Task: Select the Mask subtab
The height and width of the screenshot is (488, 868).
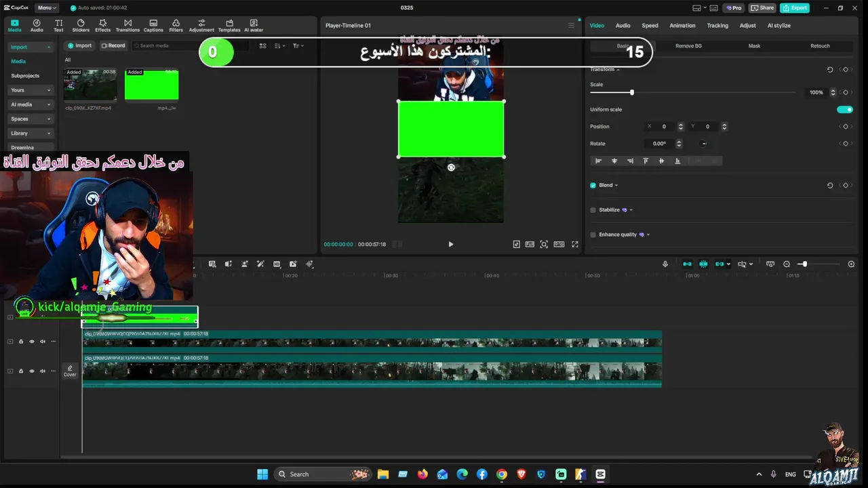Action: point(754,46)
